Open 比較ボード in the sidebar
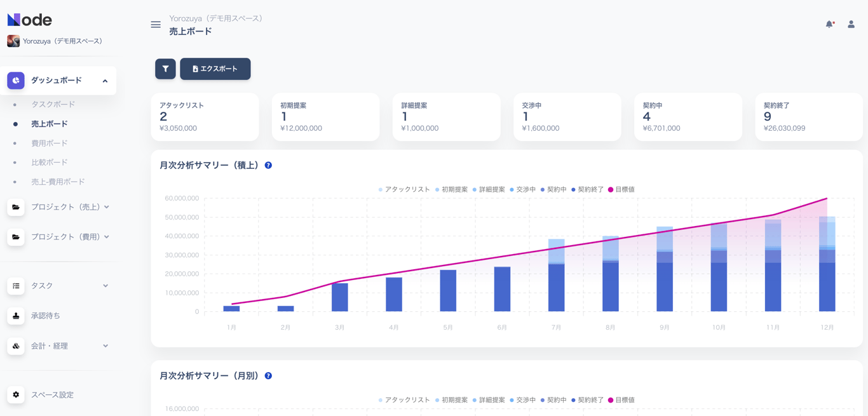This screenshot has height=416, width=868. (50, 163)
